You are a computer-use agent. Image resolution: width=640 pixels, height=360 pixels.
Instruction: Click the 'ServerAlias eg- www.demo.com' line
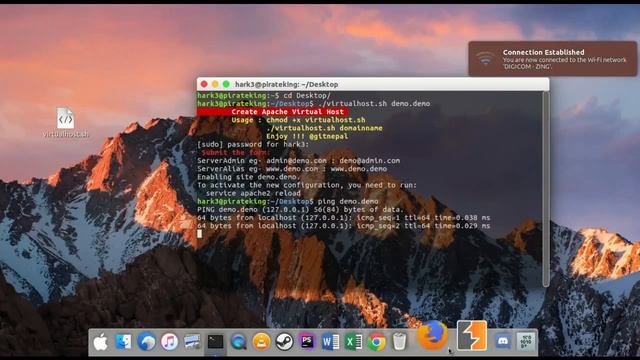pos(292,169)
